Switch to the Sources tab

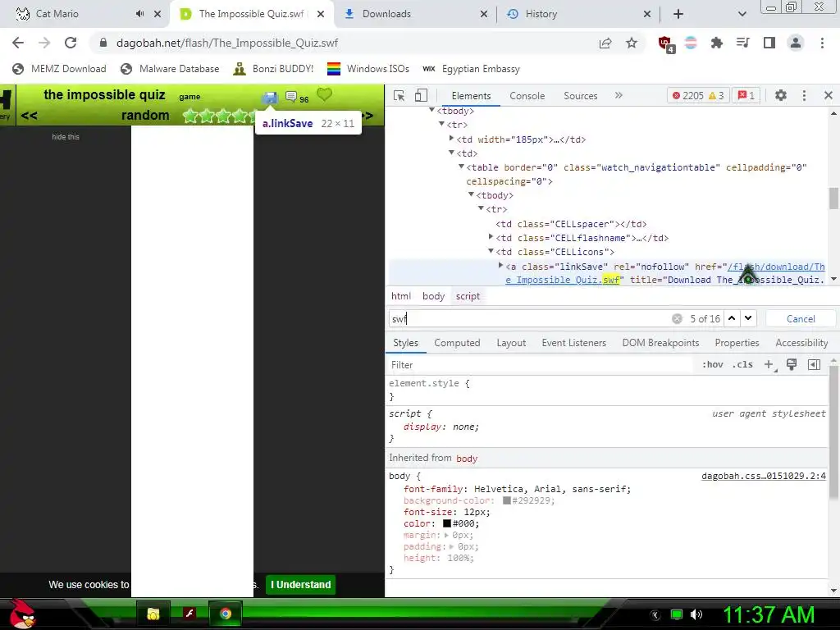click(x=580, y=95)
